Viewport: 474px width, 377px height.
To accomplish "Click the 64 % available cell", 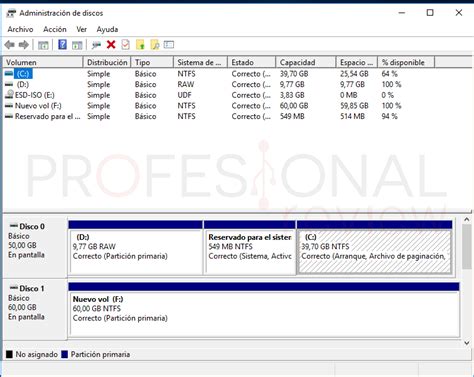I will (390, 74).
